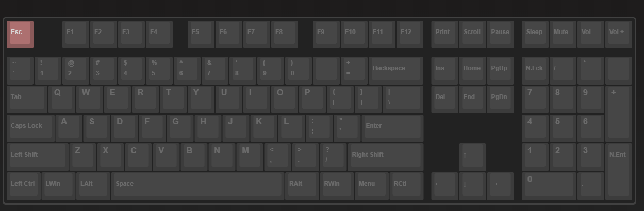Click the Sleep key
This screenshot has height=211, width=644.
pos(535,35)
